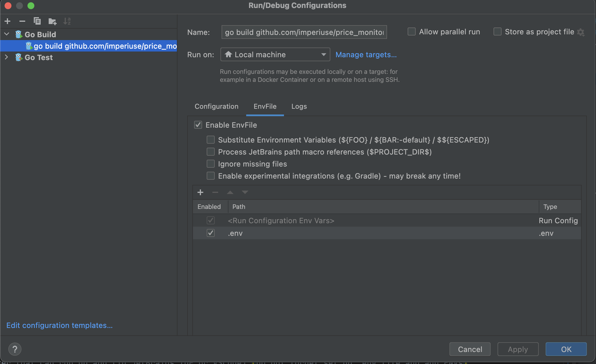596x364 pixels.
Task: Click the add new configuration plus icon
Action: pos(8,21)
